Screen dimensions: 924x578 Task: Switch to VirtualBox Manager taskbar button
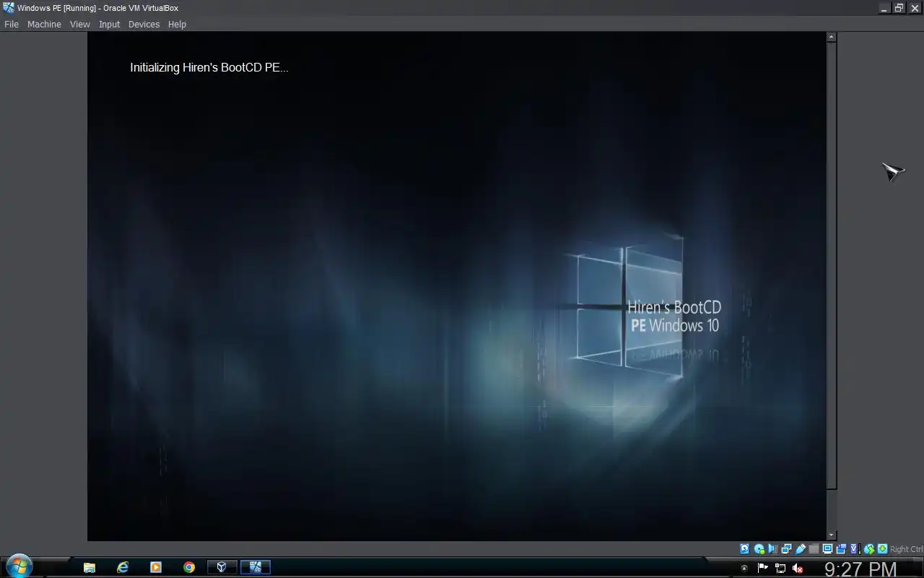tap(222, 567)
